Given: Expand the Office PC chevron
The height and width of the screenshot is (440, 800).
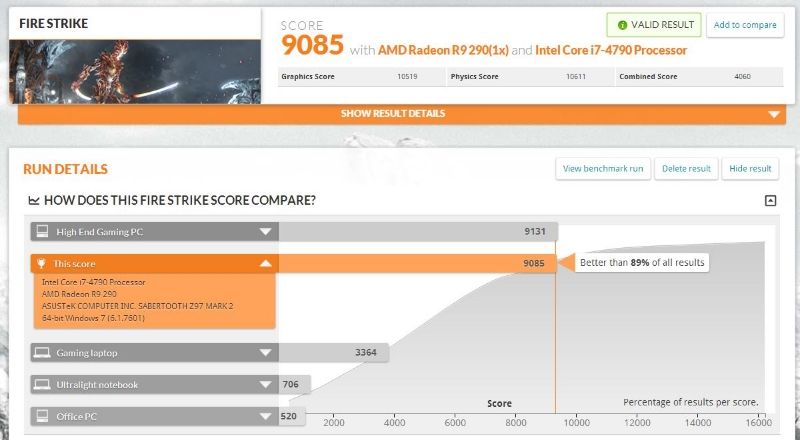Looking at the screenshot, I should click(x=265, y=416).
